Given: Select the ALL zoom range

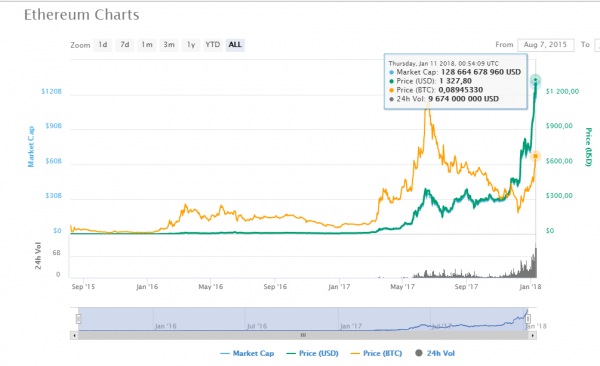Looking at the screenshot, I should click(235, 45).
